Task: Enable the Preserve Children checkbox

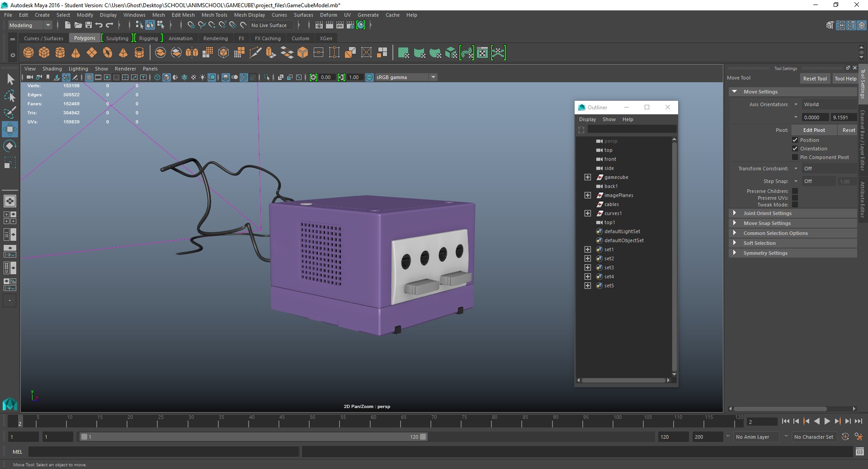Action: [795, 191]
